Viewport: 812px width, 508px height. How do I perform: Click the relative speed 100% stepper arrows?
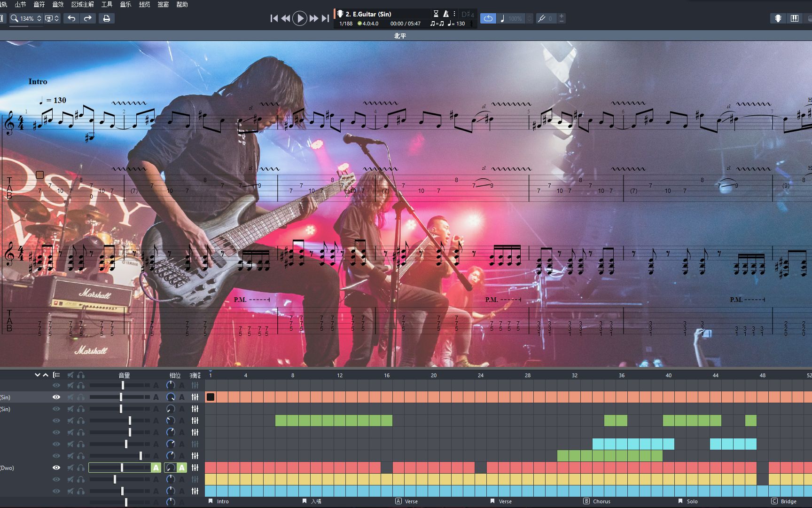click(530, 18)
